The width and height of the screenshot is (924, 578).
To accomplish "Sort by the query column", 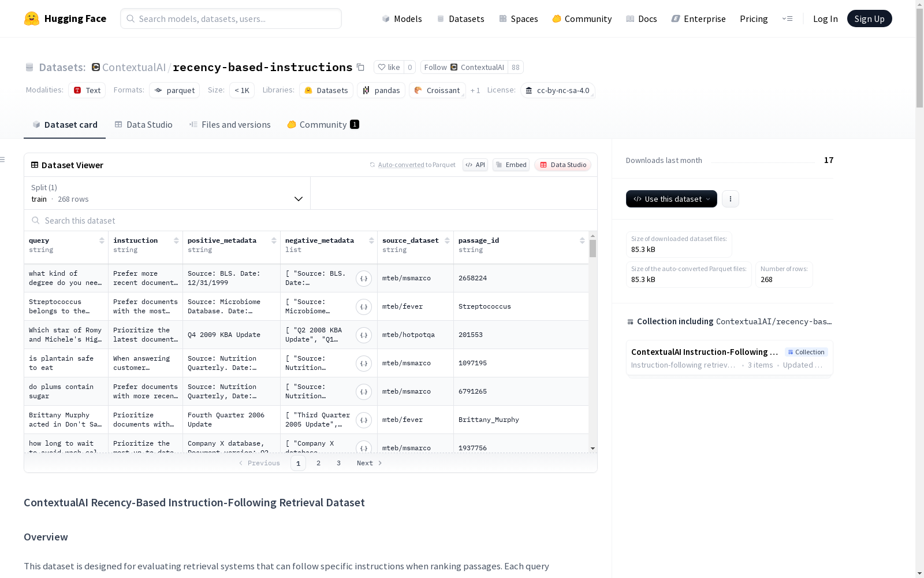I will pos(102,240).
